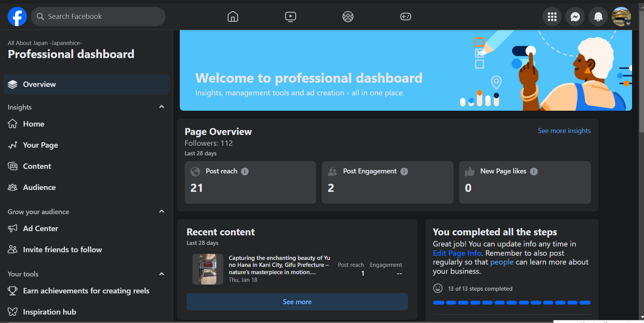Click the smiley icon beside steps completed

click(438, 288)
